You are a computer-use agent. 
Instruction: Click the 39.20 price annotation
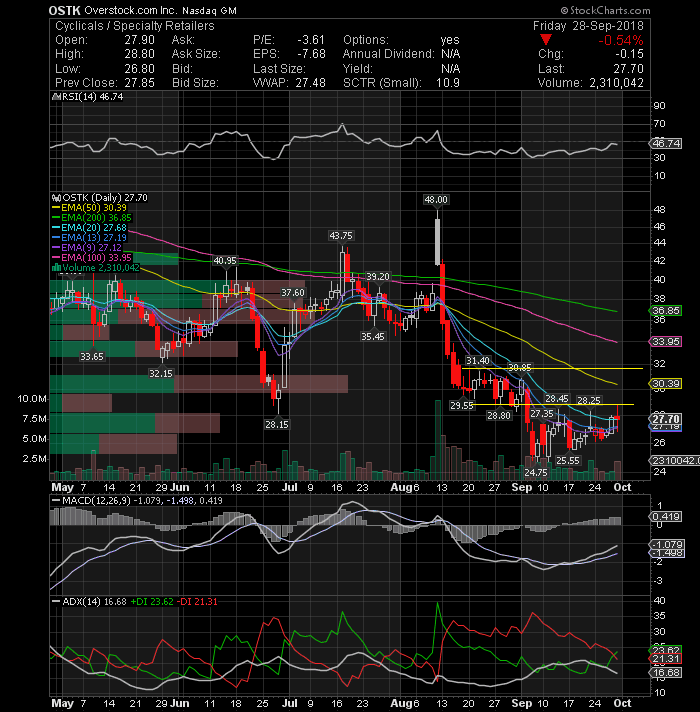(378, 277)
